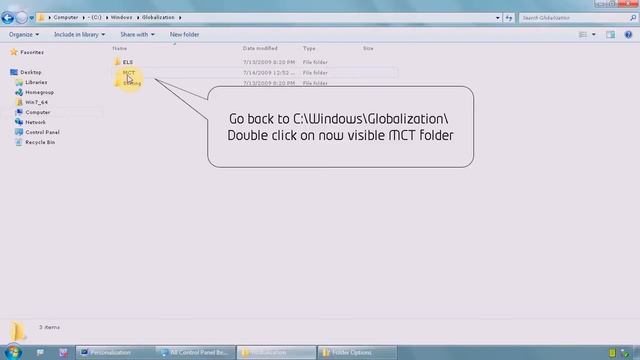Click the magnifier search icon
Screen dimensions: 640x360
(x=633, y=18)
